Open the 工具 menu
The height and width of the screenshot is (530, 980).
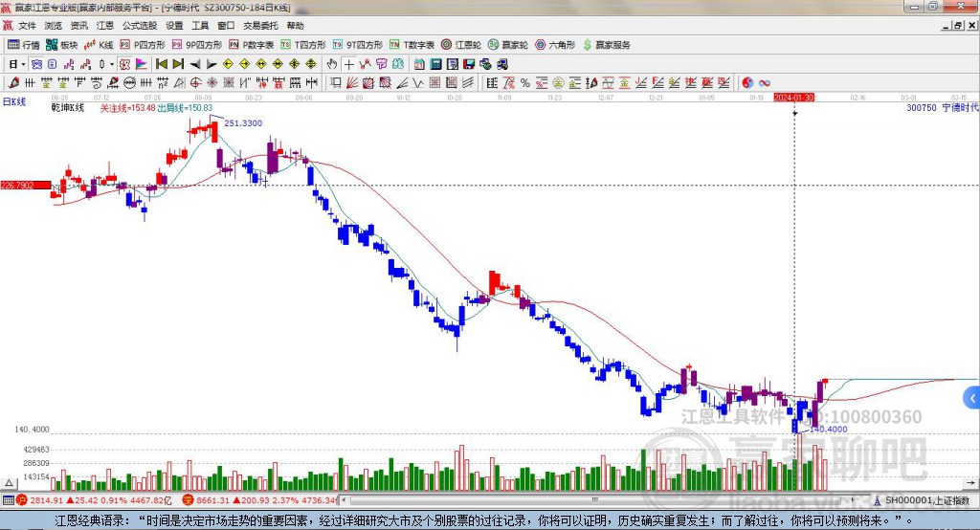point(200,26)
